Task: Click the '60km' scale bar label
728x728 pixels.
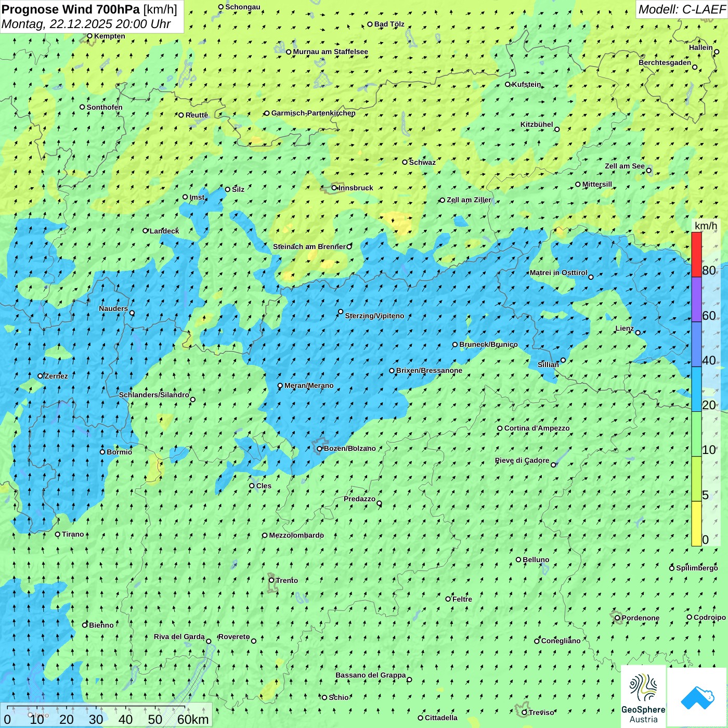Action: tap(193, 719)
